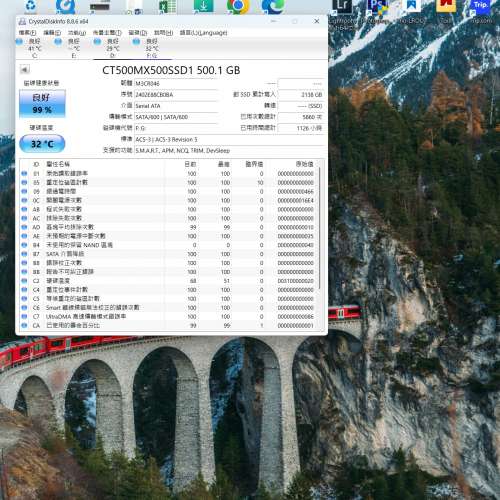Click the status icon for attribute B7
The image size is (500, 500).
pos(24,254)
